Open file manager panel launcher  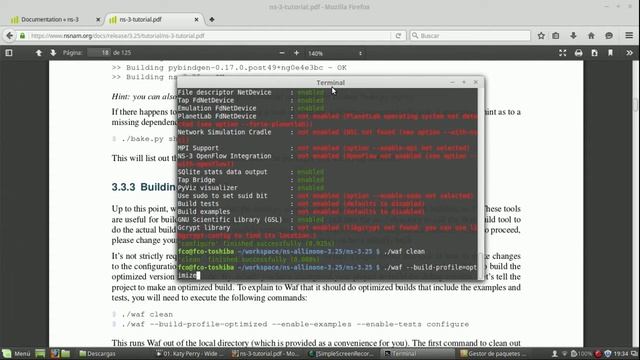click(66, 353)
